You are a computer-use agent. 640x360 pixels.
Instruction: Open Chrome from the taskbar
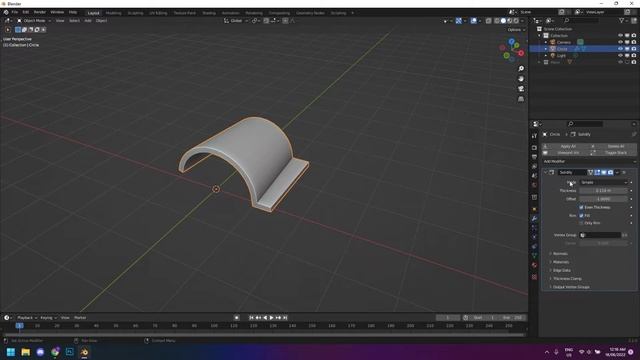[x=55, y=352]
